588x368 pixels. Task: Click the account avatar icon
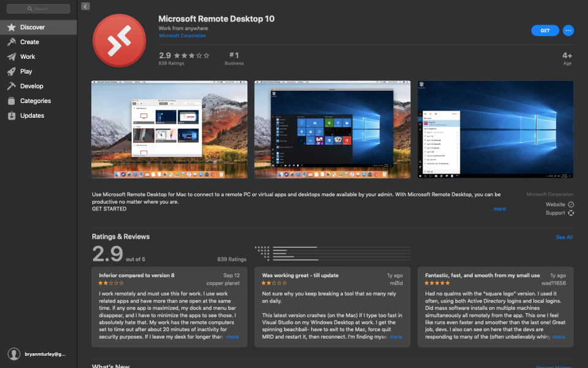14,354
